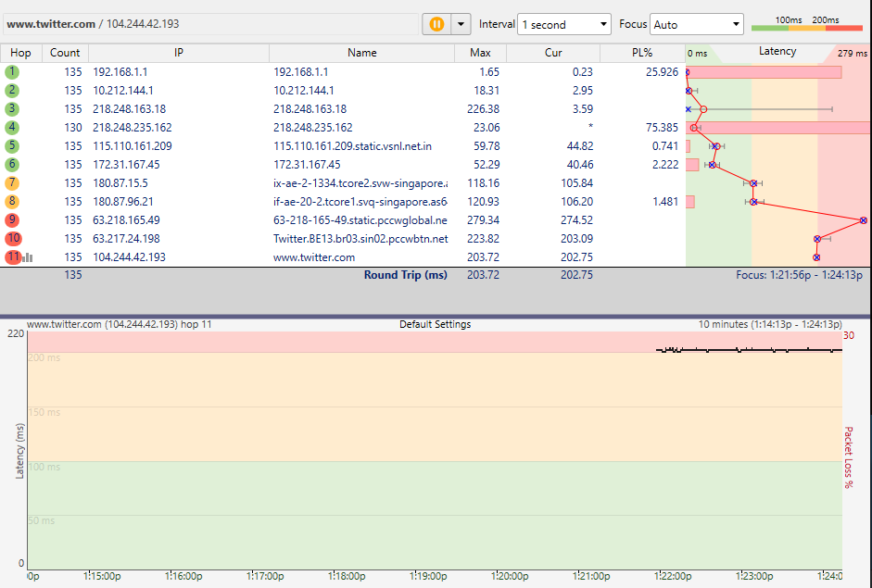Sort by the Cur column header
This screenshot has width=872, height=588.
(x=553, y=53)
